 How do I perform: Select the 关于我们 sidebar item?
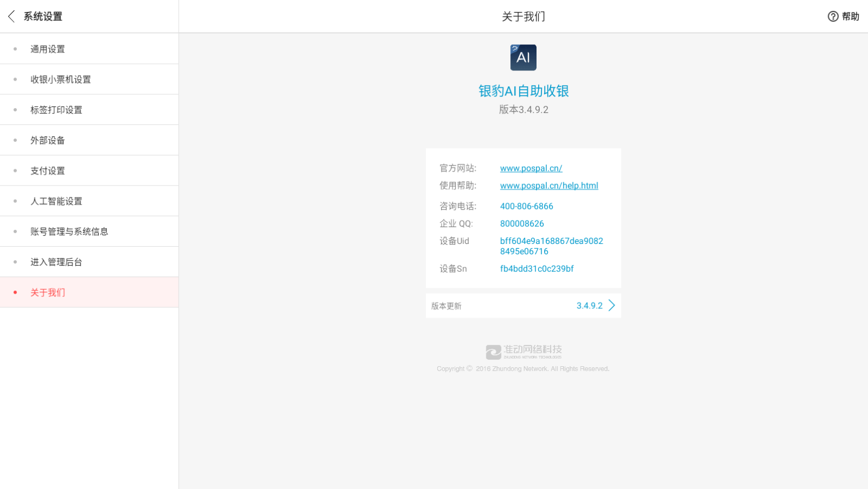89,293
